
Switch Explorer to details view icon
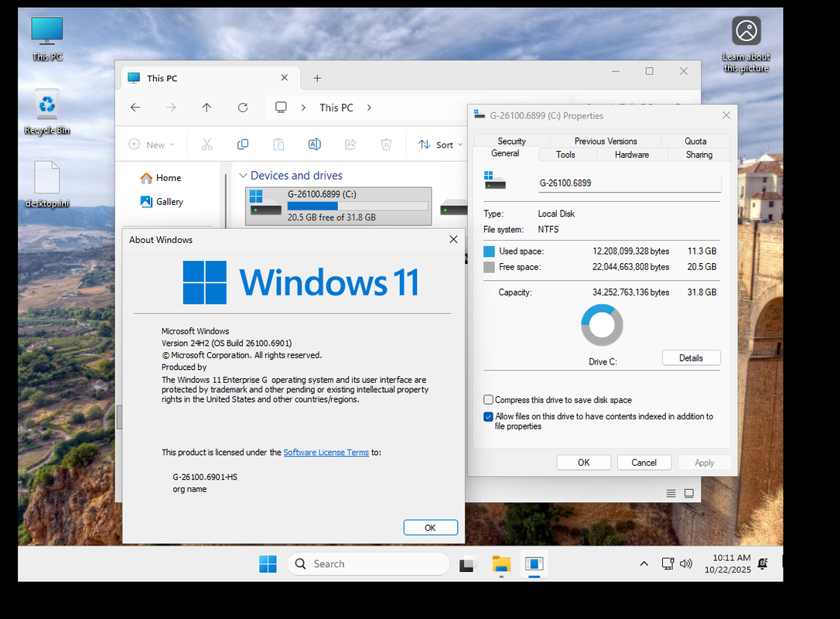(671, 493)
